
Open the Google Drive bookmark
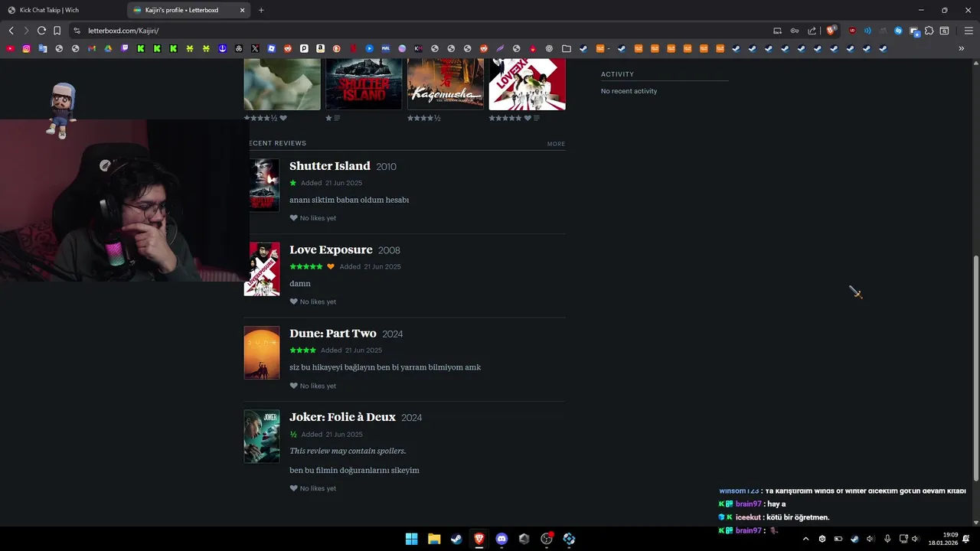coord(108,48)
